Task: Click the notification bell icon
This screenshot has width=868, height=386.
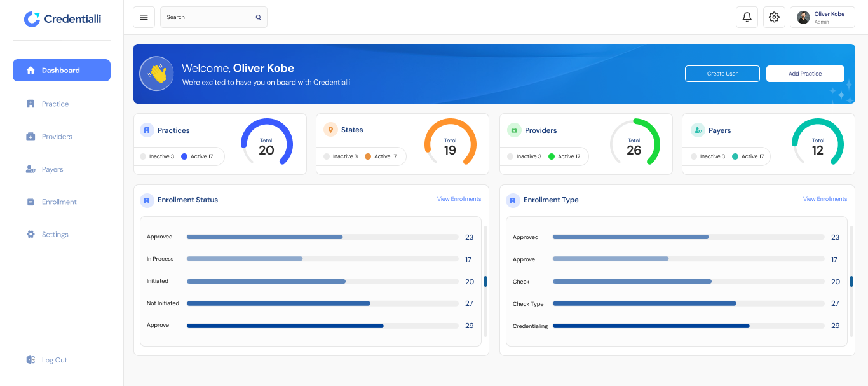Action: 747,17
